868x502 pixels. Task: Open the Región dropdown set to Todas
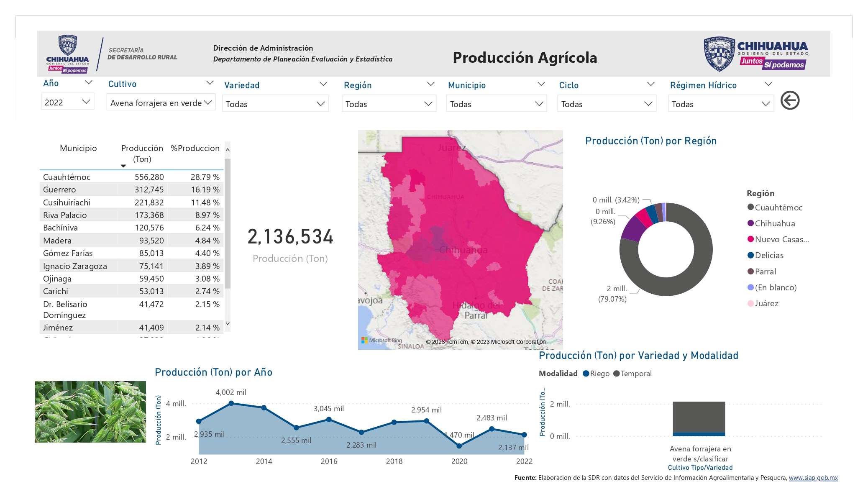[389, 104]
